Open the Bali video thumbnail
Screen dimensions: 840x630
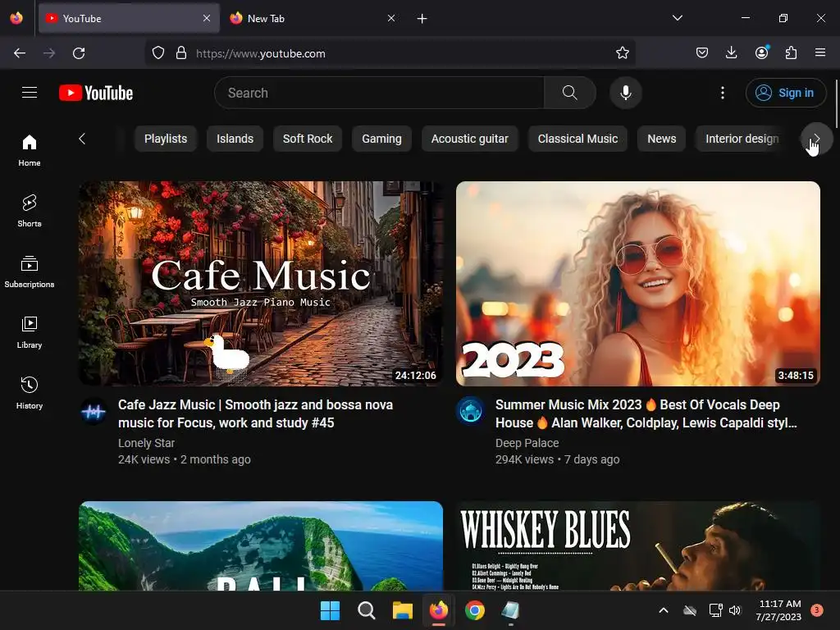[x=261, y=546]
